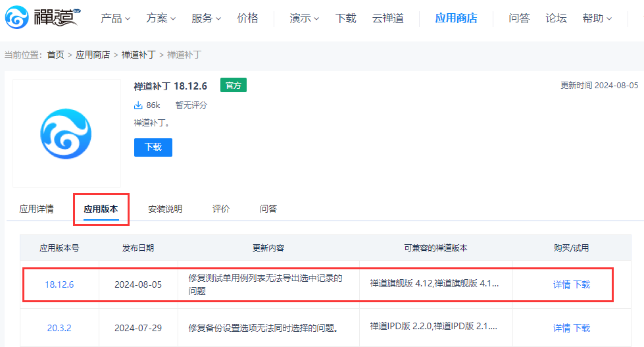Switch to the 应用详情 tab

point(37,209)
